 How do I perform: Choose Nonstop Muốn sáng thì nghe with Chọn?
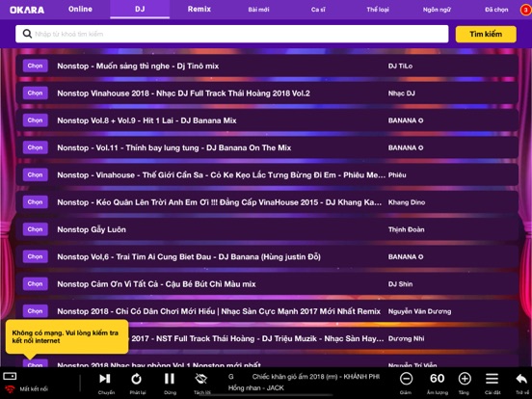click(x=36, y=66)
